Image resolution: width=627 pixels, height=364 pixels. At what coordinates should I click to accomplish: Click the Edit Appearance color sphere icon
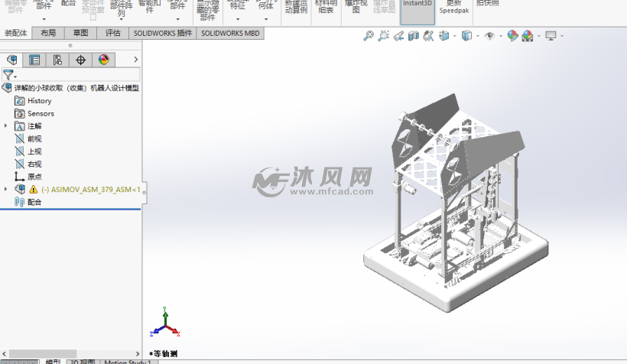pyautogui.click(x=512, y=36)
